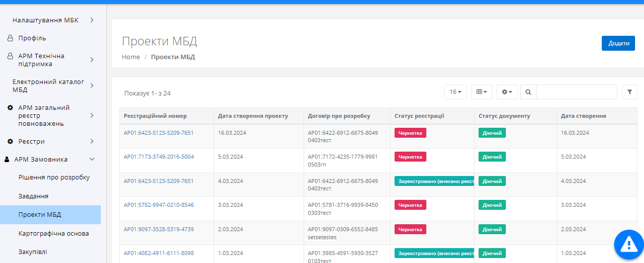
Task: Open the 16 rows-per-page dropdown
Action: (455, 92)
